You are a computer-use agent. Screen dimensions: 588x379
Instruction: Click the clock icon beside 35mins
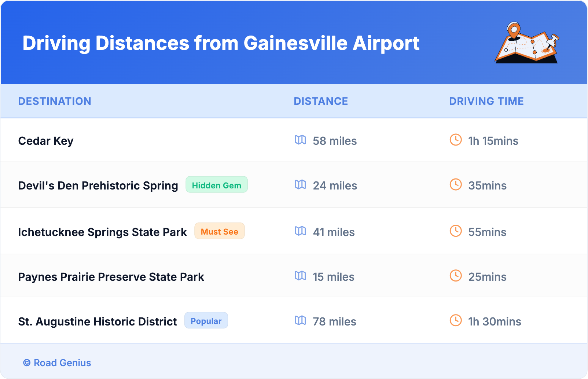(x=456, y=184)
